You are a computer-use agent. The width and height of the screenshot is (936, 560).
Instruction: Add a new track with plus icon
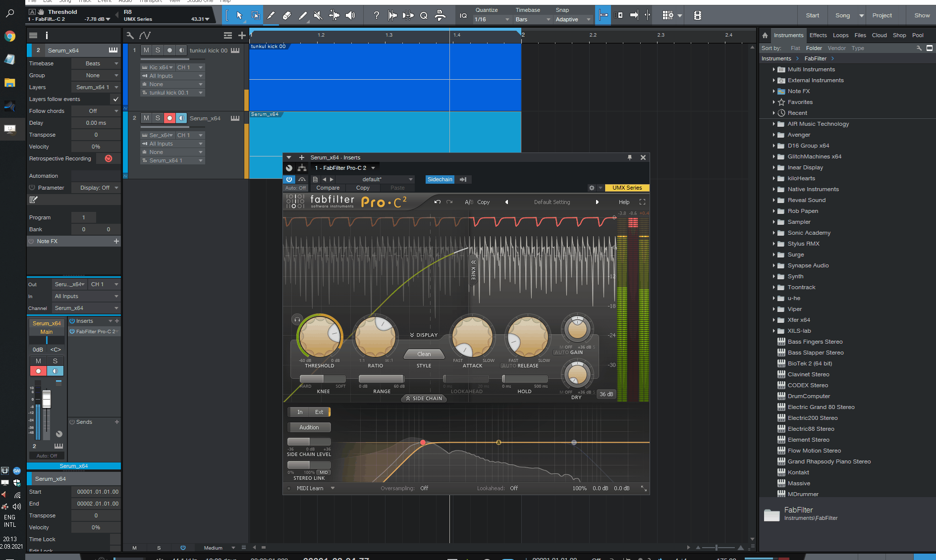[x=242, y=35]
